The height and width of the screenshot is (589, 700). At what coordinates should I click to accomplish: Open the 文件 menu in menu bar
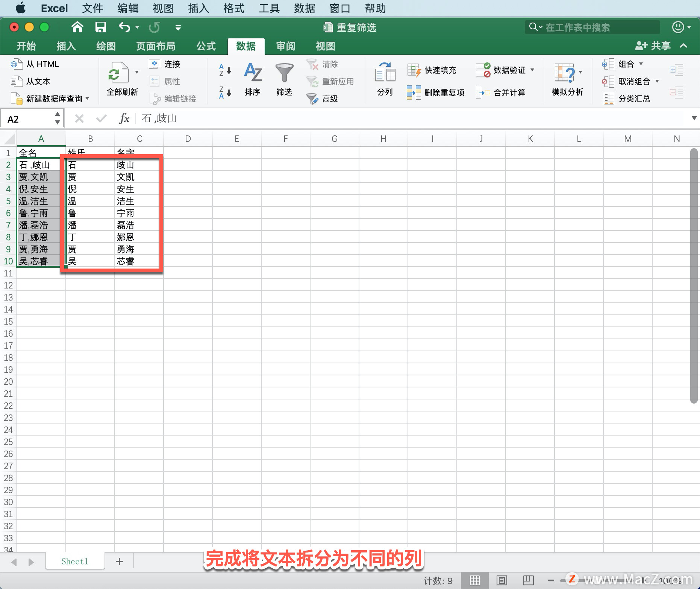[x=92, y=8]
